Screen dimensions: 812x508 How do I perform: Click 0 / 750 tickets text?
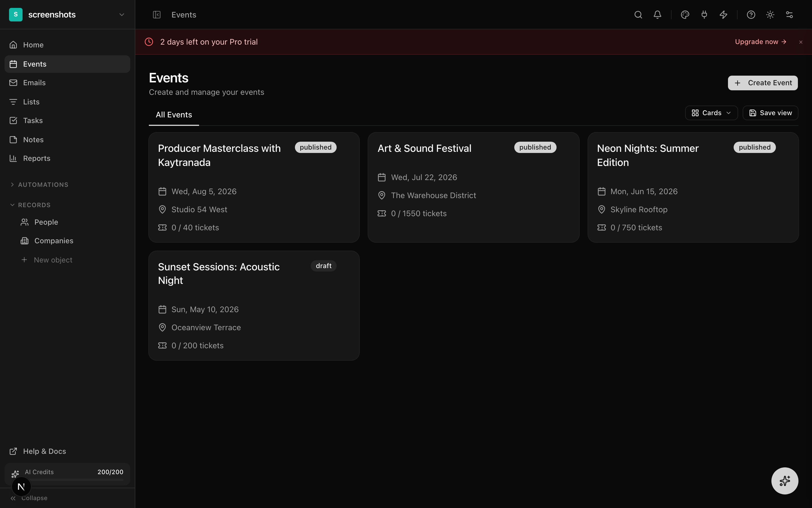tap(636, 227)
